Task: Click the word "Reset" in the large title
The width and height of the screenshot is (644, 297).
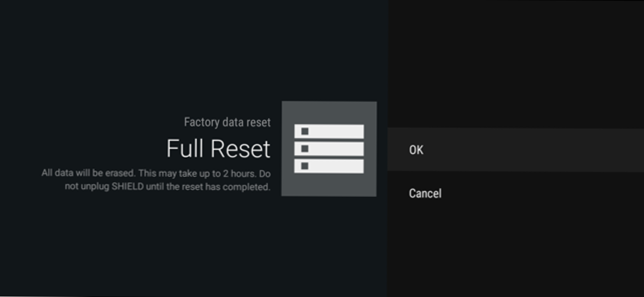Action: [x=241, y=149]
